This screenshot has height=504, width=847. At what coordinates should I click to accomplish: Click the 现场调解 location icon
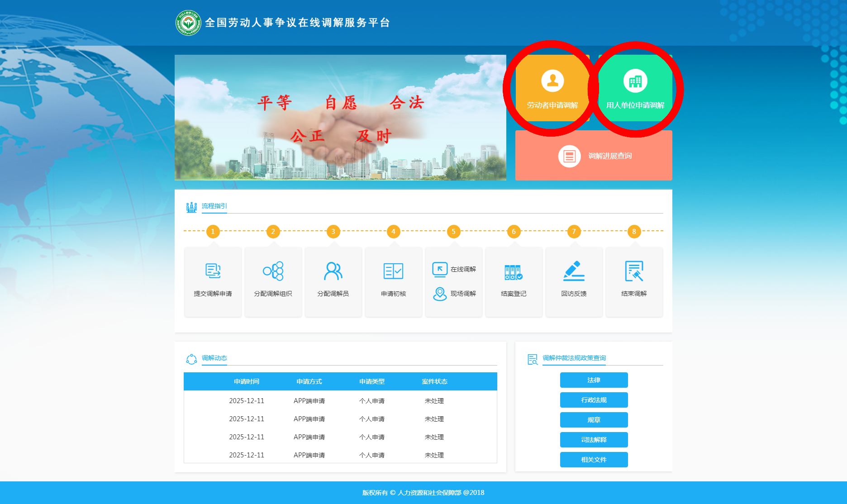point(440,294)
